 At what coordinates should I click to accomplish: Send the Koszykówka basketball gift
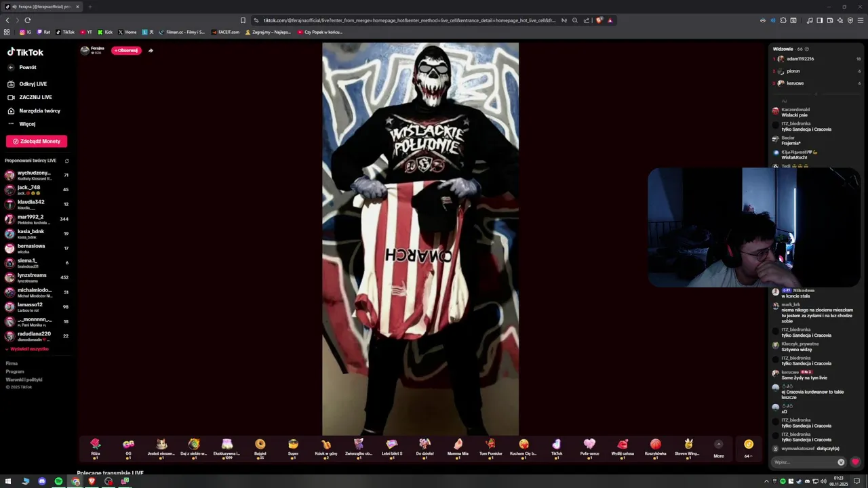click(655, 448)
